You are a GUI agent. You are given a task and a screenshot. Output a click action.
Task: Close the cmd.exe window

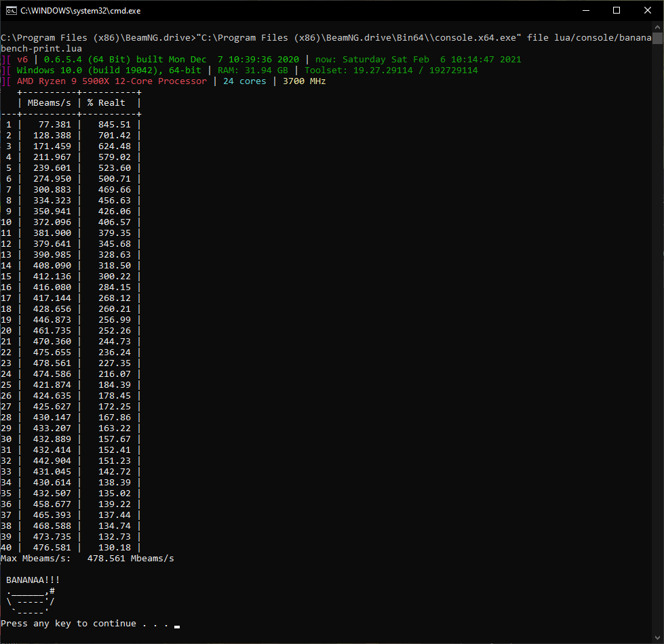coord(648,11)
